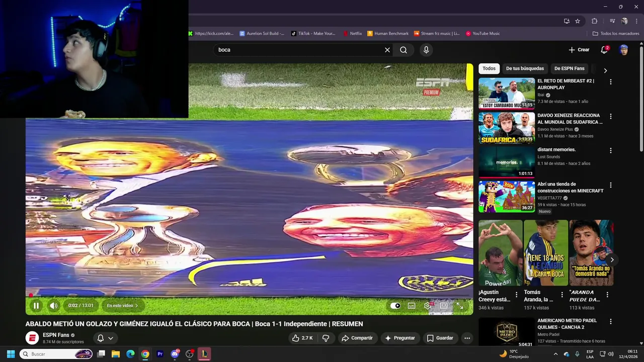The image size is (644, 362).
Task: Open the YouTube account avatar menu
Action: click(624, 50)
